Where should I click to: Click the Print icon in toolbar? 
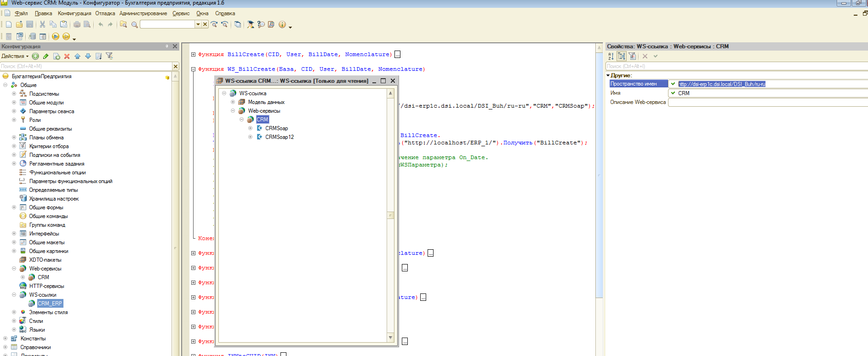pos(77,24)
